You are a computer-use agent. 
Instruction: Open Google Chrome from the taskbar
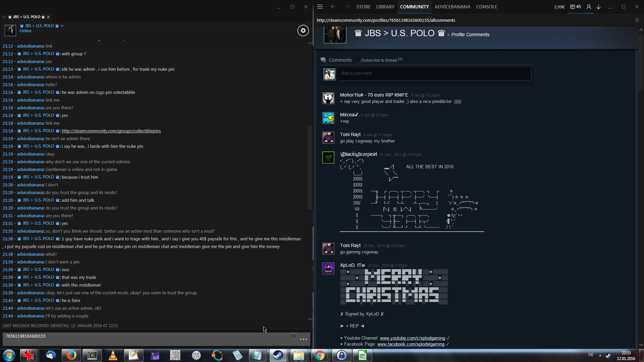point(320,355)
